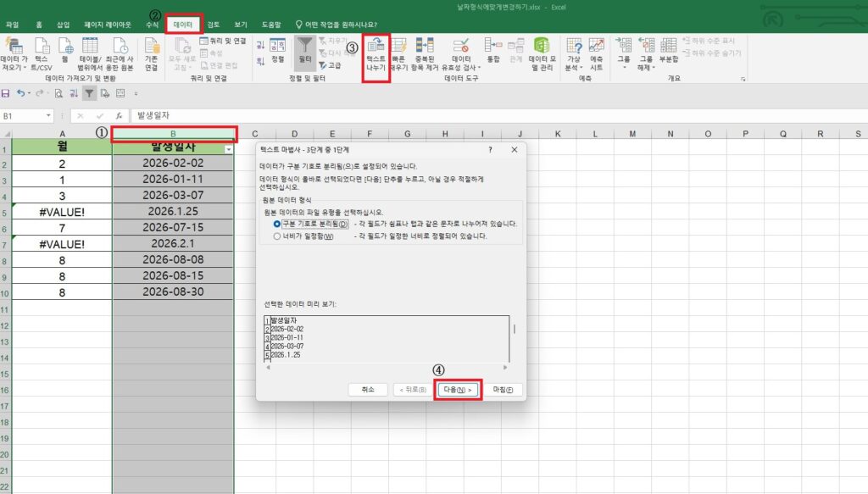Select the 구분 기호로 분리됨 radio button

(277, 224)
